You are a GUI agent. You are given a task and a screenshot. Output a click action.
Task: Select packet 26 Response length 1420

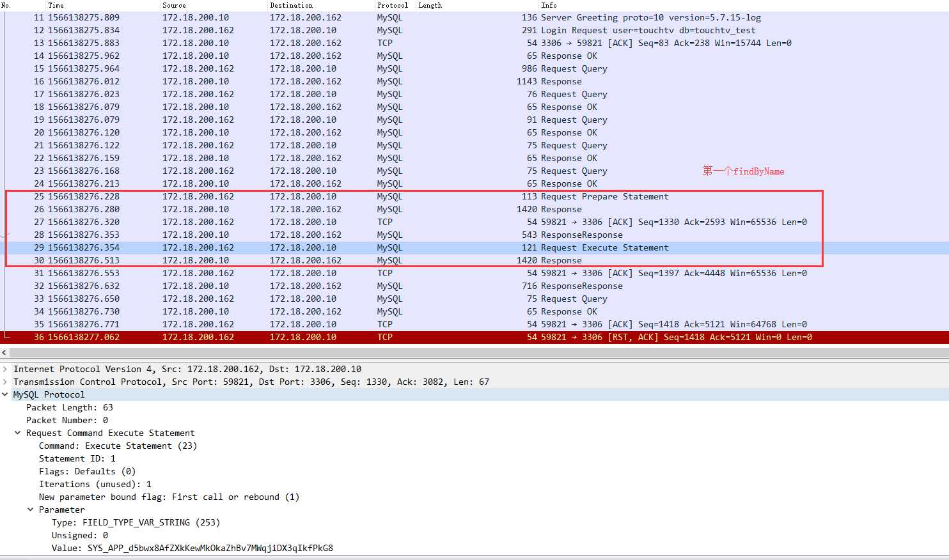pos(474,209)
